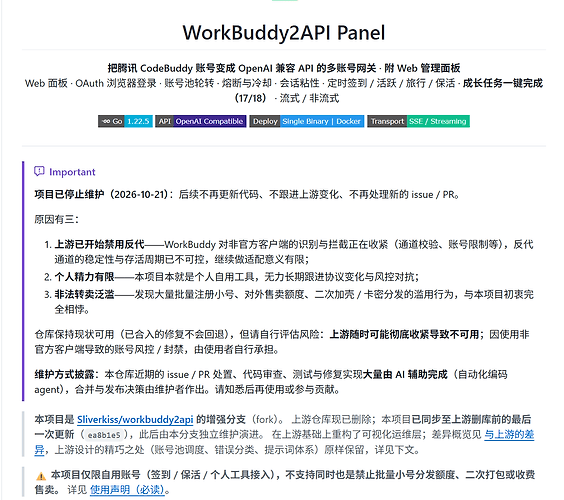Screen dimensions: 564x500
Task: Click the WorkBuddy2API Panel heading
Action: [x=284, y=32]
